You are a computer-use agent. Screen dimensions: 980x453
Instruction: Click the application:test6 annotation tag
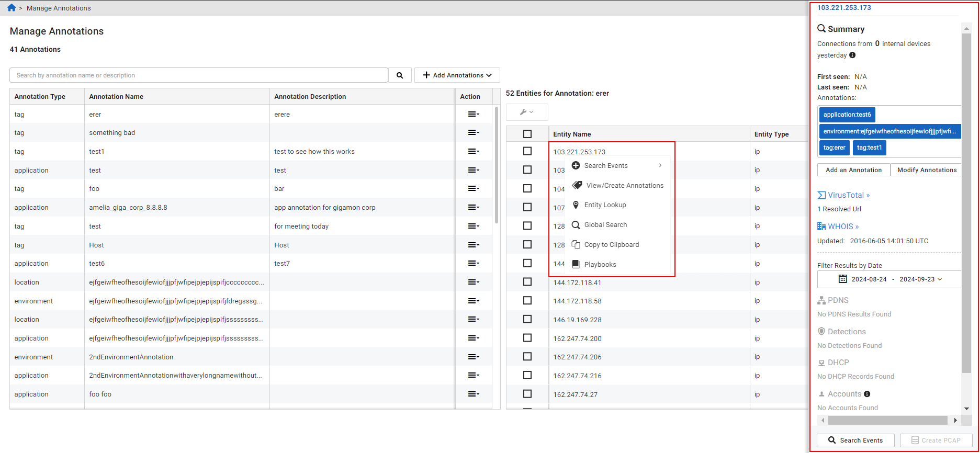[847, 115]
